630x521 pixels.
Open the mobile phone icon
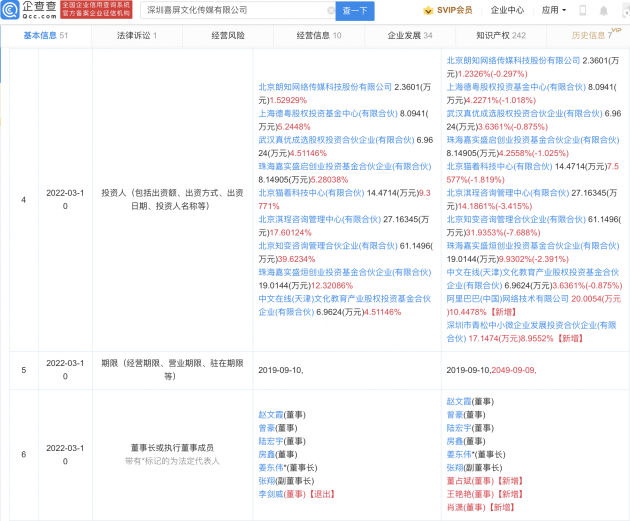pyautogui.click(x=583, y=10)
